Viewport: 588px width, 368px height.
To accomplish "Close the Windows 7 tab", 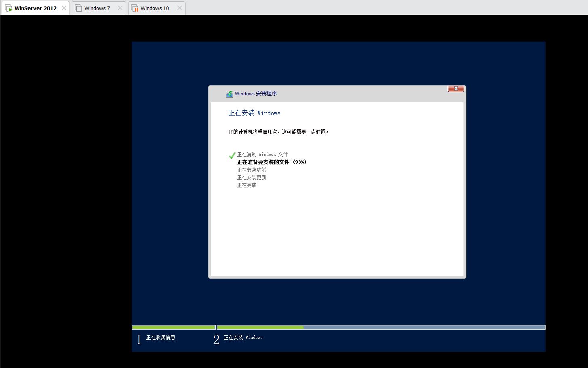I will [120, 8].
